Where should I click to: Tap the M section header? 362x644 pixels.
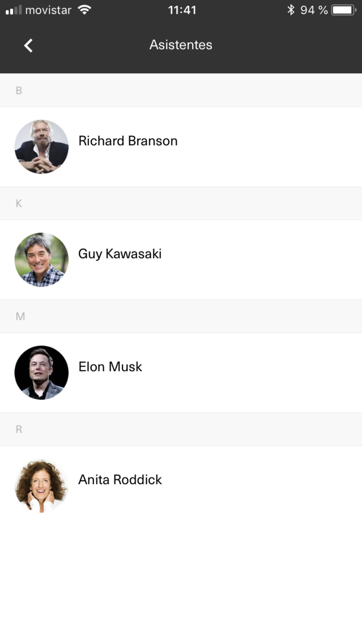point(181,316)
